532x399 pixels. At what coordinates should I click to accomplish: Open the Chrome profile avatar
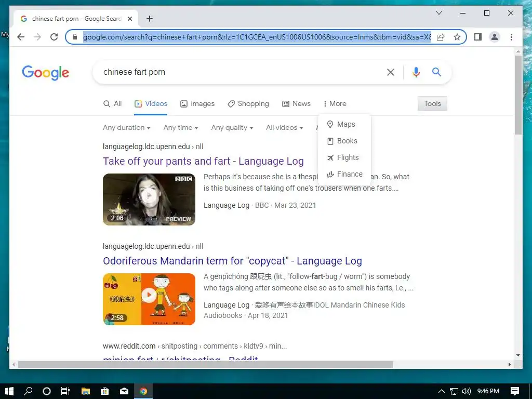pyautogui.click(x=495, y=37)
